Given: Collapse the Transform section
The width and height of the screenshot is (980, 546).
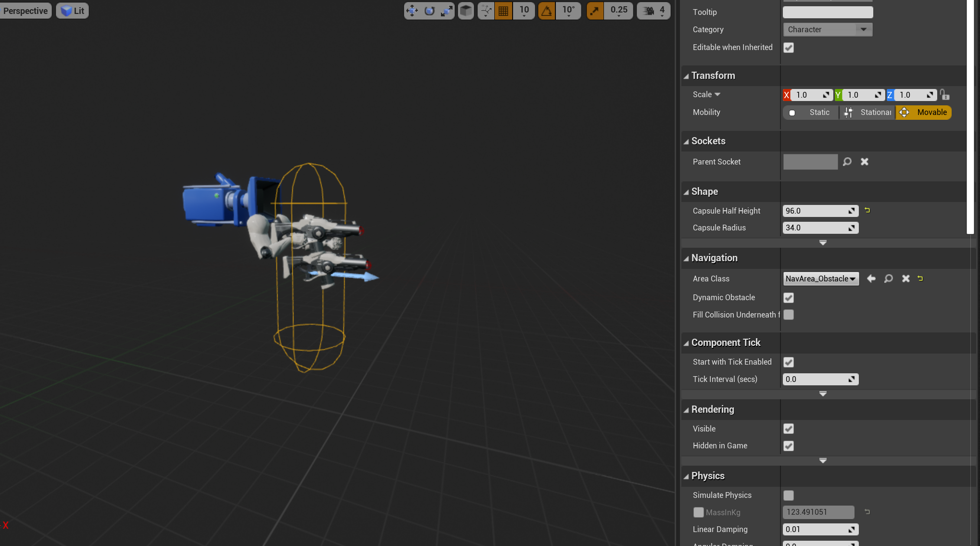Looking at the screenshot, I should coord(687,76).
